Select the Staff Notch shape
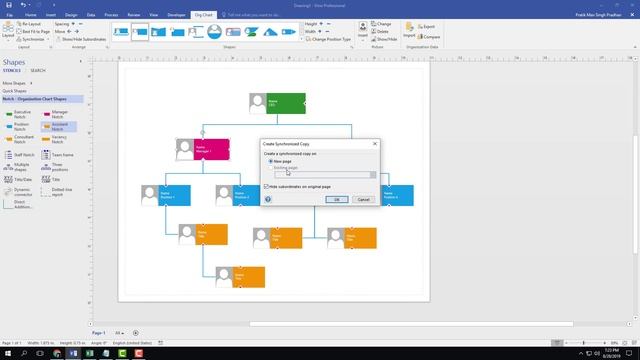 (19, 155)
